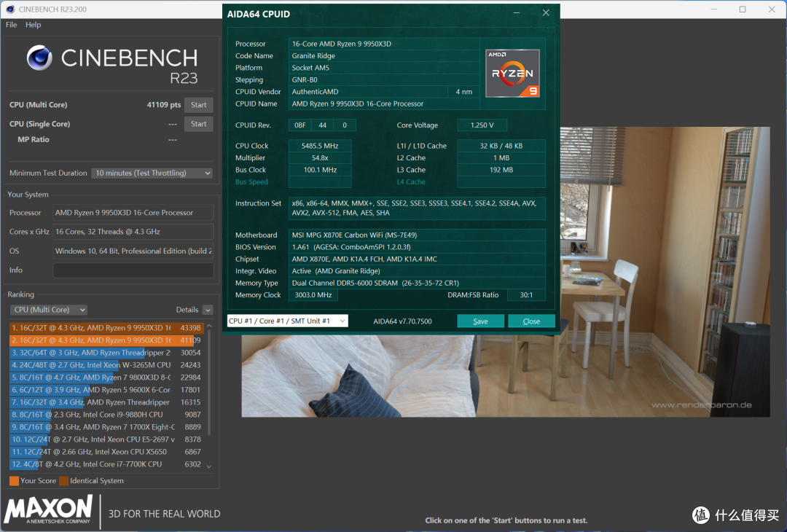Screen dimensions: 787x532
Task: Click the L4 Cache label
Action: click(411, 182)
